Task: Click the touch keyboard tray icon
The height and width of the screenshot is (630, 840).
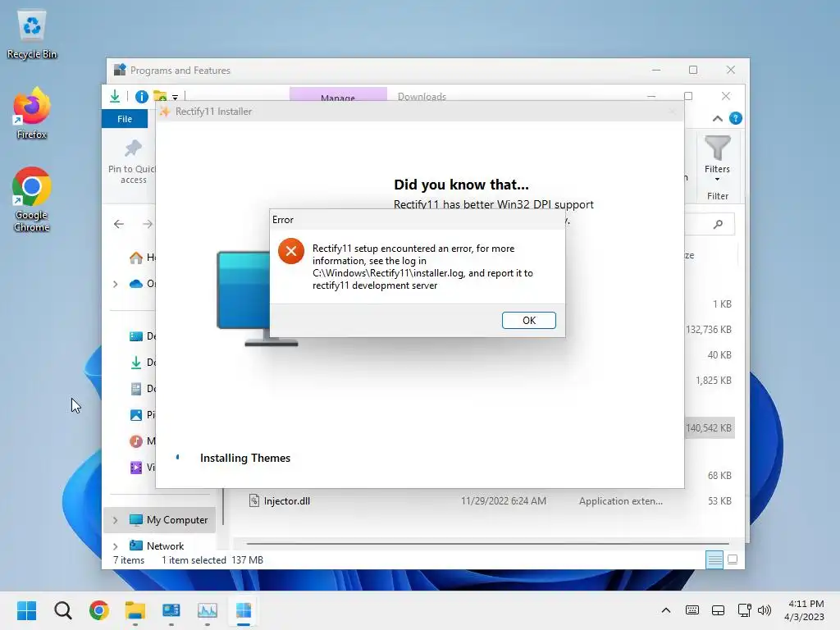Action: pos(692,610)
